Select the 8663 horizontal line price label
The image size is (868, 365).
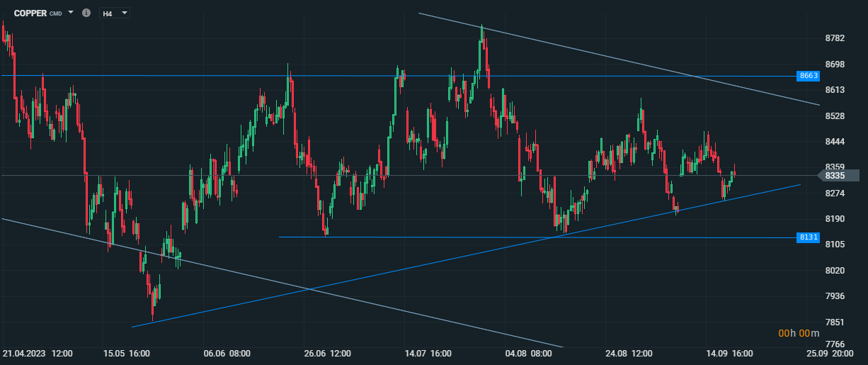(808, 76)
